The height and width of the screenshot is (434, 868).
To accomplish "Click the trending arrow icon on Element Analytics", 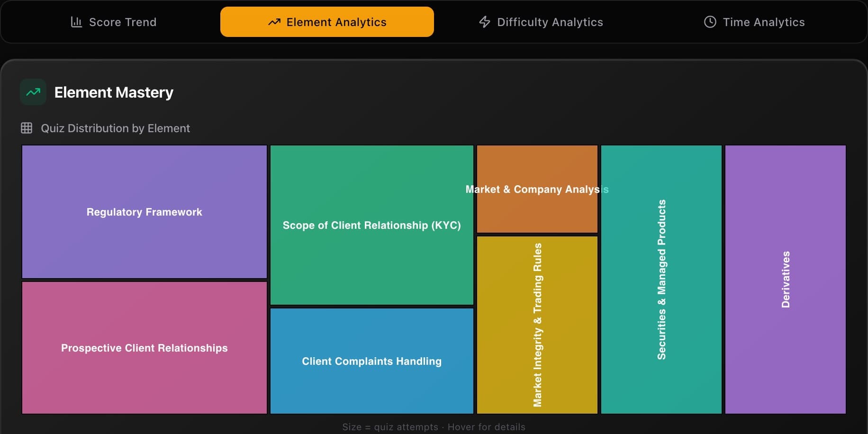I will [x=275, y=22].
